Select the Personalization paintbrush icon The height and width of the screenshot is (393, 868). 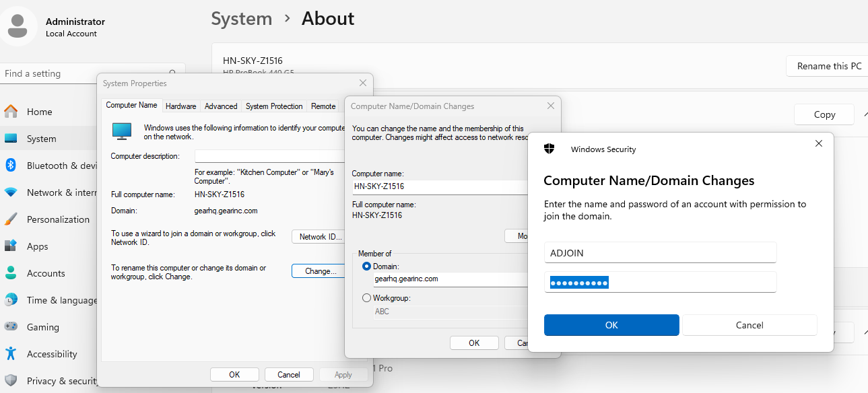[x=11, y=219]
